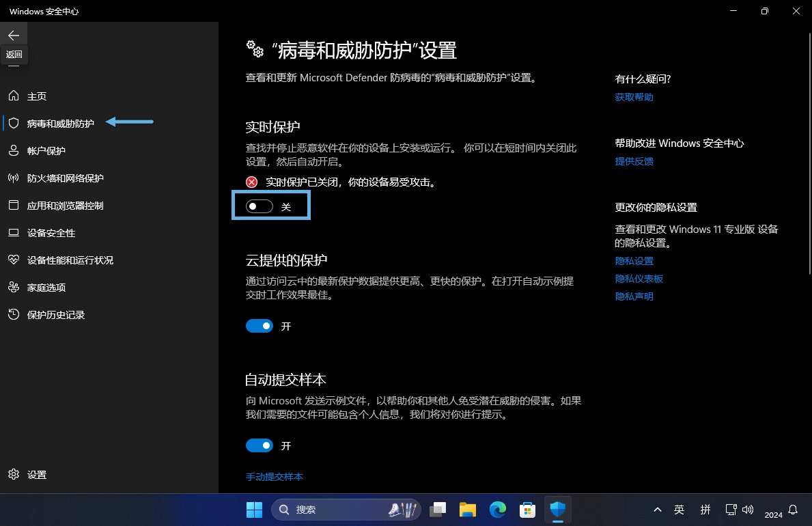Click the 手动提交样本 link
This screenshot has width=812, height=526.
275,477
